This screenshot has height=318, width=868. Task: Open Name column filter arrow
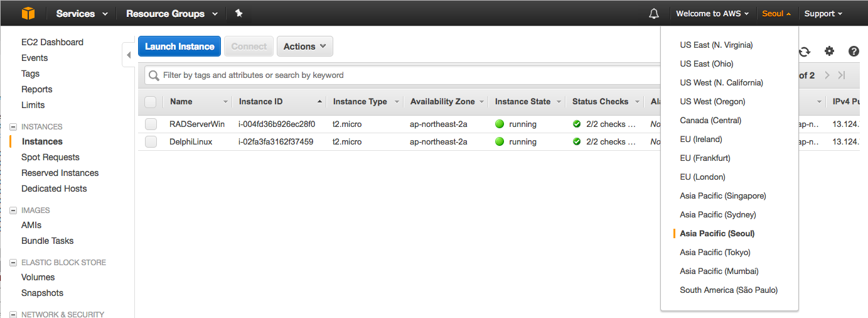[x=225, y=102]
